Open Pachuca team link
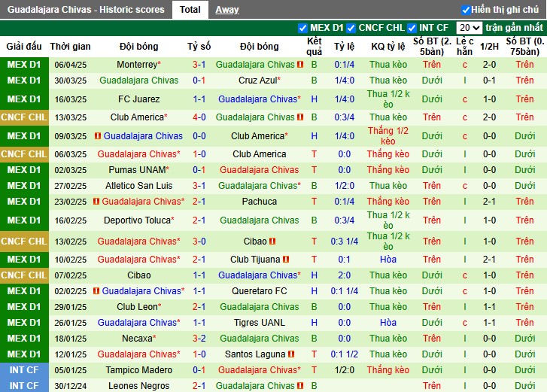Screen dimensions: 547x392 point(259,202)
